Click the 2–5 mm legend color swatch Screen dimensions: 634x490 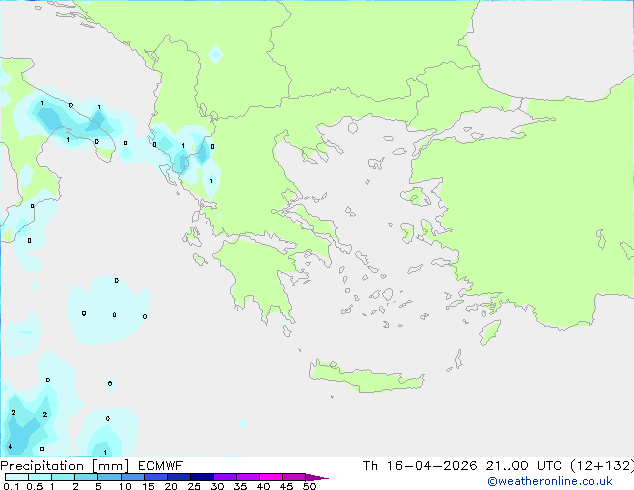point(86,477)
